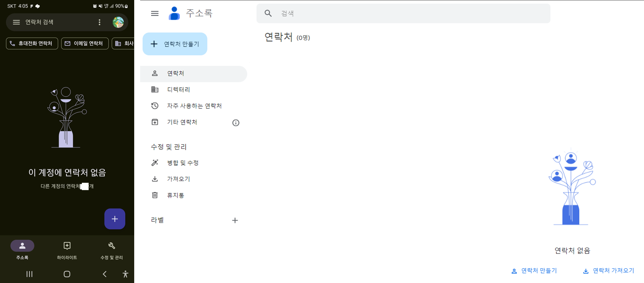Viewport: 644px width, 283px height.
Task: Open the three-dot overflow menu in Samsung Contacts
Action: 99,22
